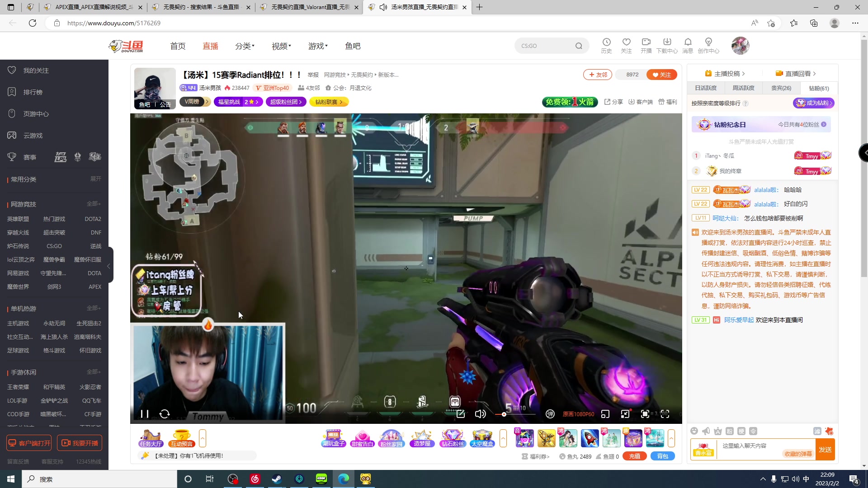
Task: Follow streamer with orange 关注 button
Action: pyautogui.click(x=661, y=75)
